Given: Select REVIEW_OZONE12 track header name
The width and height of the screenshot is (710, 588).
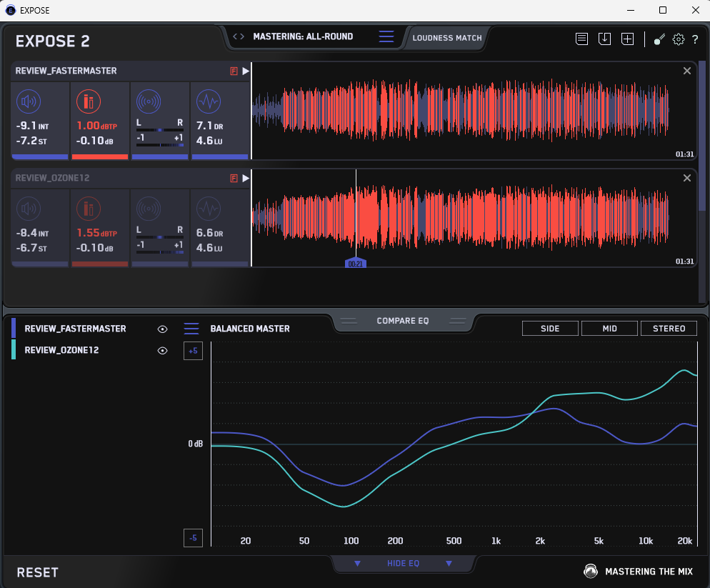Looking at the screenshot, I should click(x=53, y=178).
